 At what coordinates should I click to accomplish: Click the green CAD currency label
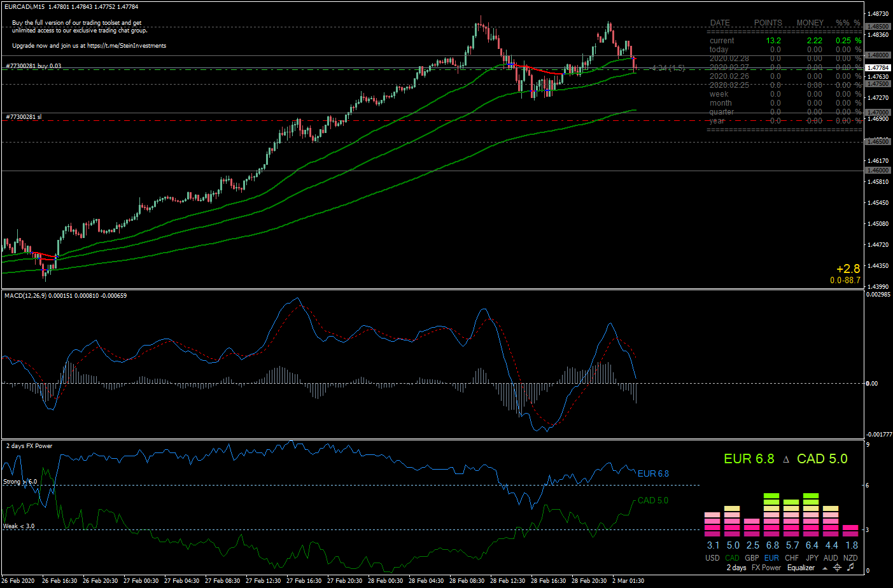tap(733, 558)
